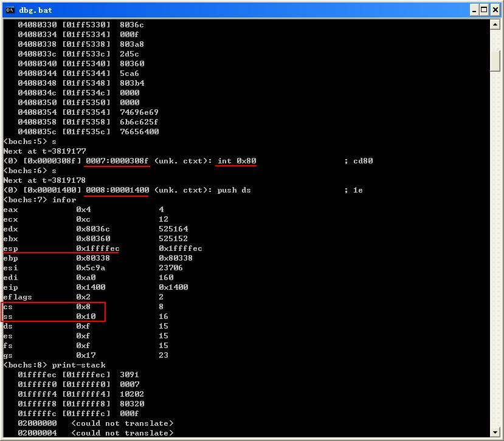
Task: Open the cmd system menu icon in title bar
Action: 10,10
